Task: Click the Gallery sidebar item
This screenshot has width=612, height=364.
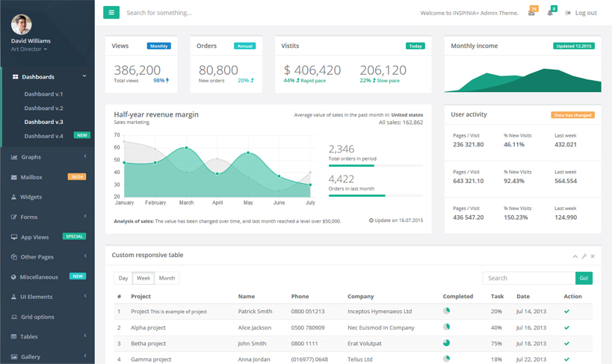Action: [31, 357]
